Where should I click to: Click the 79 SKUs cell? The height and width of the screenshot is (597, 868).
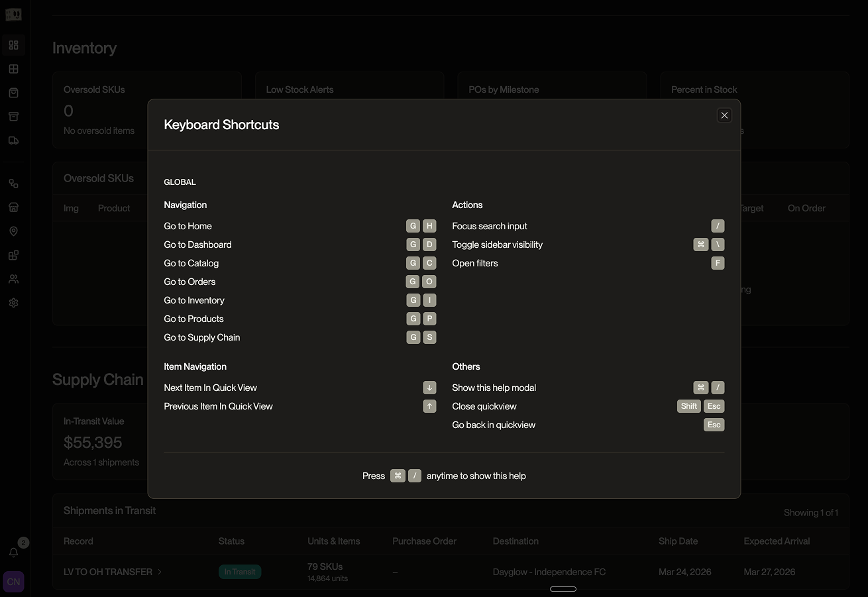325,567
